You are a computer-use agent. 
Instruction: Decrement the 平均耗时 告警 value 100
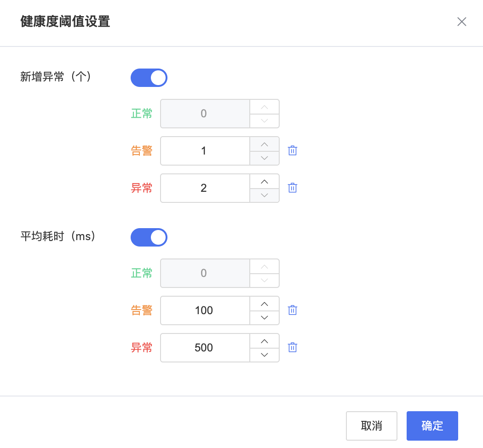tap(264, 317)
